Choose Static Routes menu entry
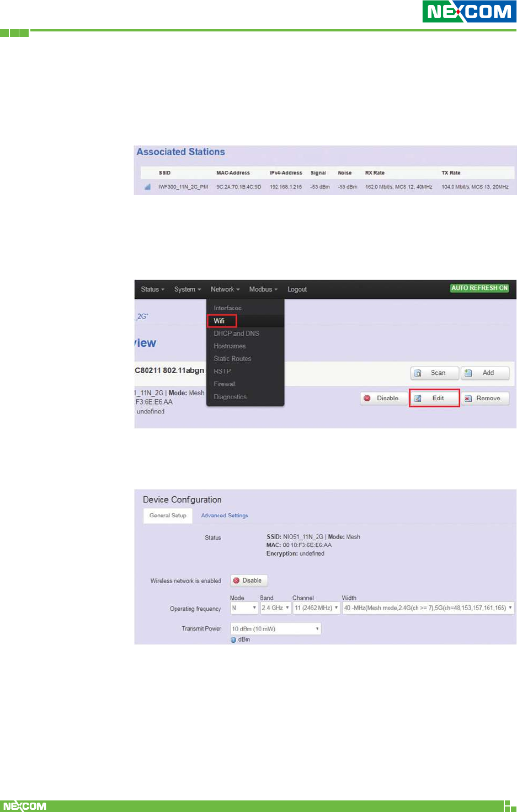This screenshot has width=517, height=812. (x=232, y=359)
